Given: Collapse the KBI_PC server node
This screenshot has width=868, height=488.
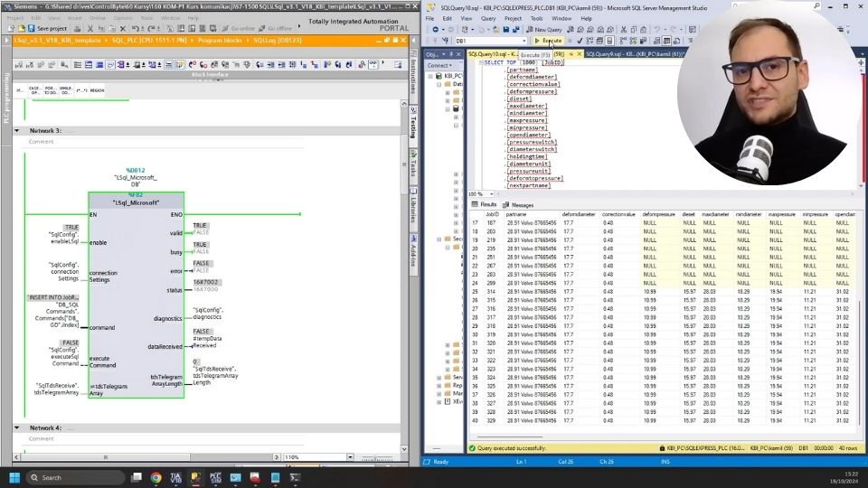Looking at the screenshot, I should 431,76.
